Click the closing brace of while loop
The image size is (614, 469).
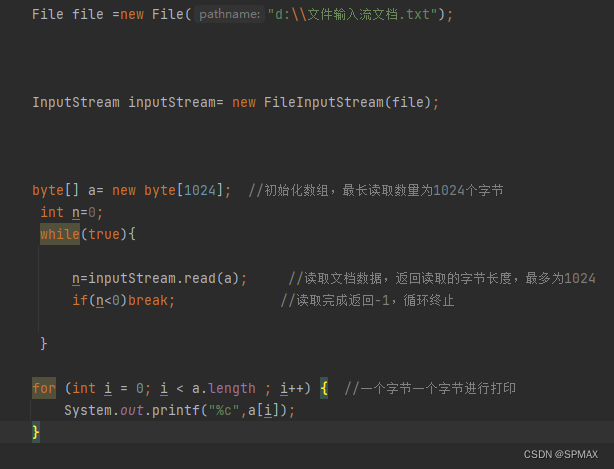43,344
